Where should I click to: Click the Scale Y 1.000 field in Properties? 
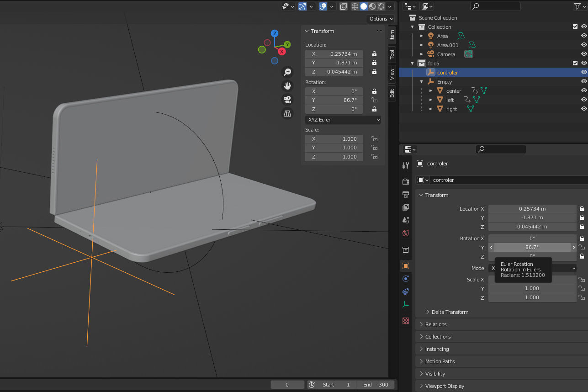(532, 288)
